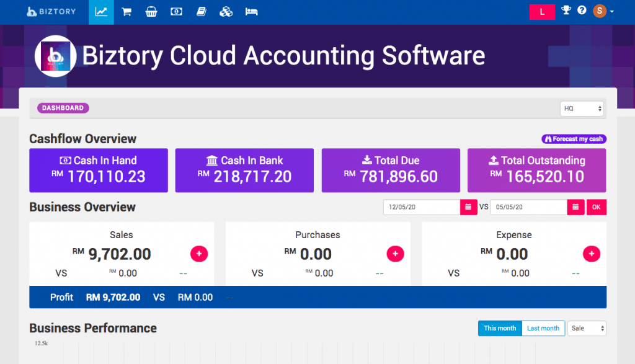Open the money banknote icon in navbar

(x=176, y=12)
